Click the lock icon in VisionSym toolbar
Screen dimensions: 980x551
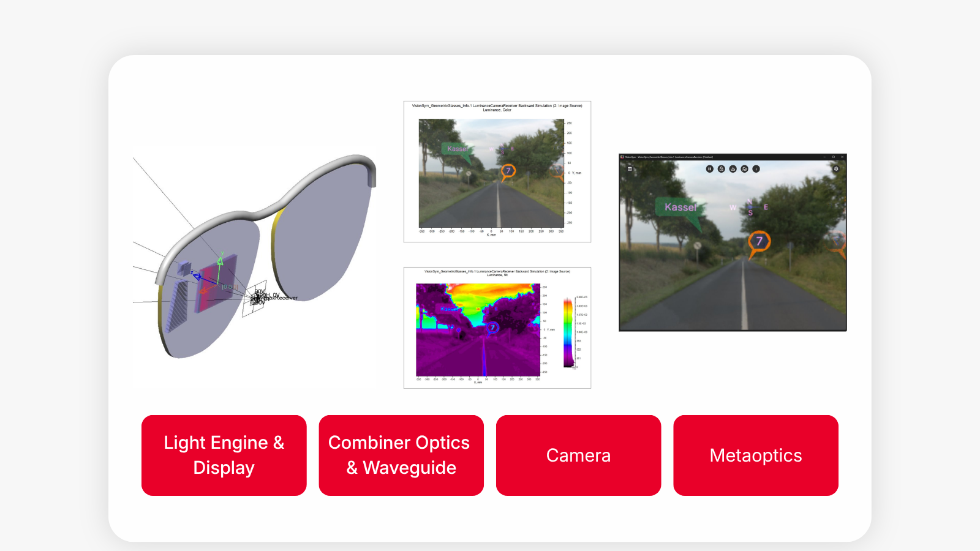721,169
